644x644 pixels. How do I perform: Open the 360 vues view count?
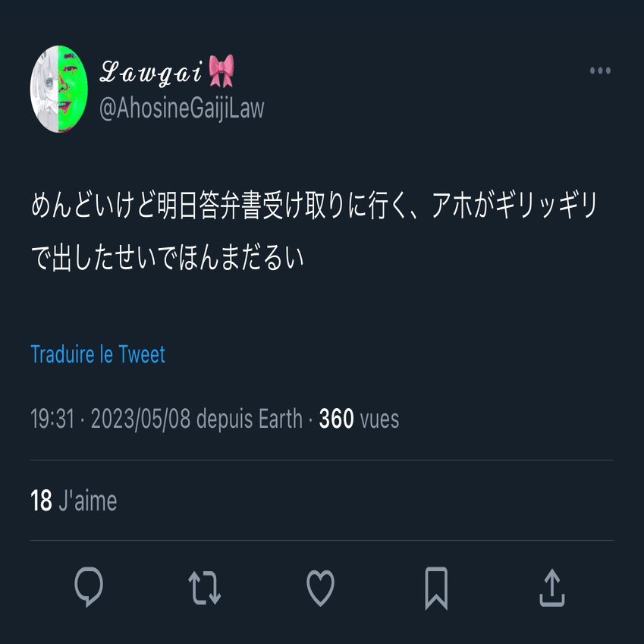click(359, 419)
